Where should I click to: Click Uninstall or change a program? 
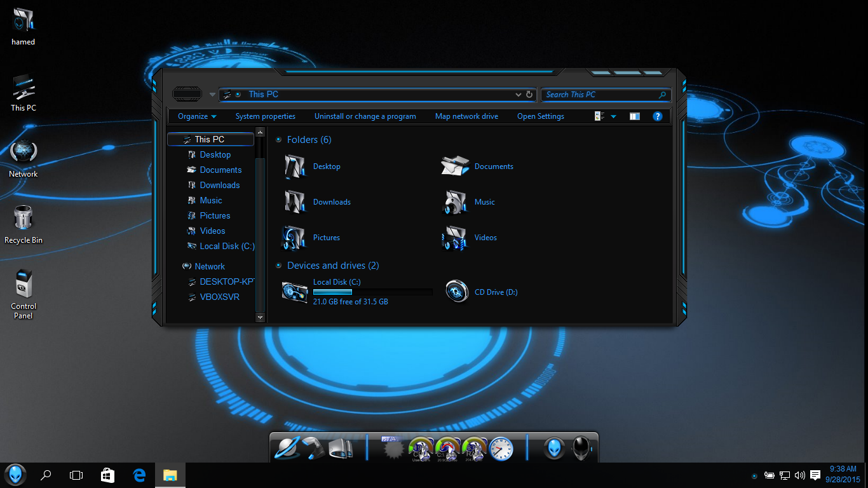pos(365,116)
